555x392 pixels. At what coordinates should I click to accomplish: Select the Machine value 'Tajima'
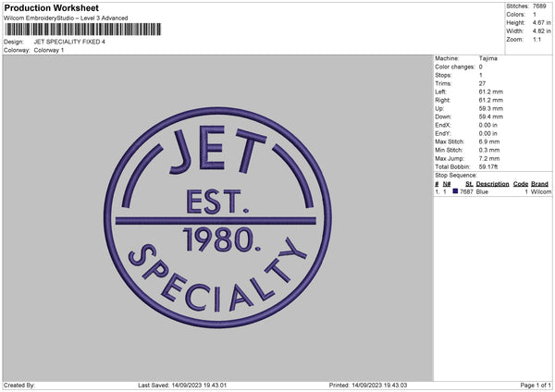488,58
